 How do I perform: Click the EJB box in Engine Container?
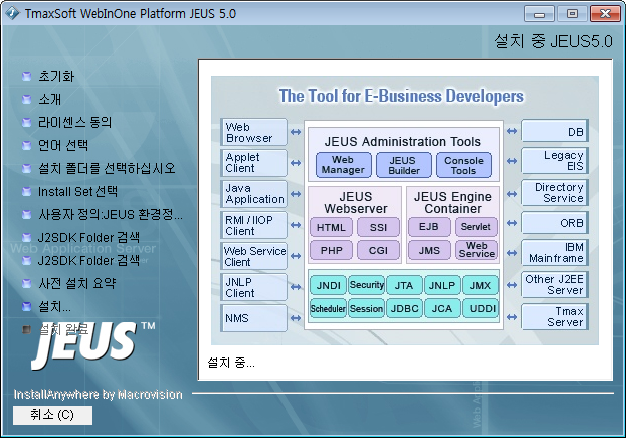coord(429,227)
